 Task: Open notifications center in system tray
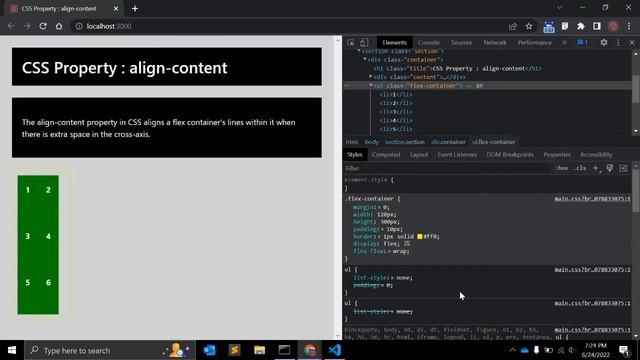click(624, 350)
